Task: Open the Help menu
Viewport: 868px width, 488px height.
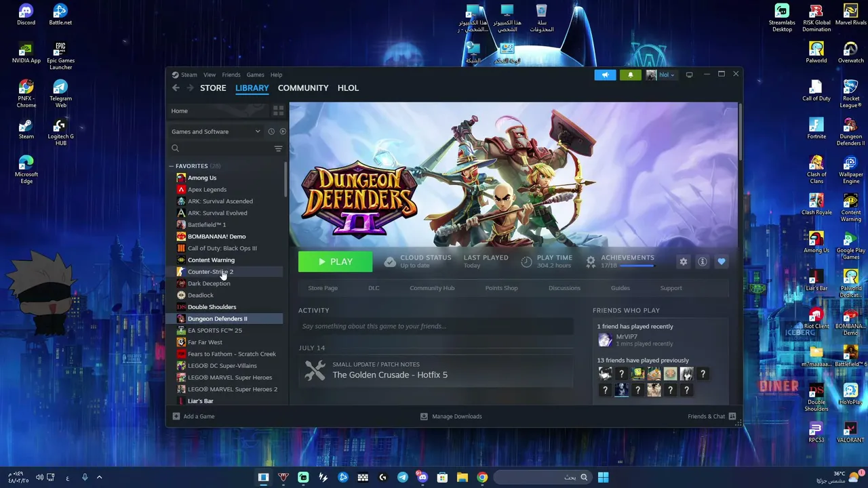Action: coord(277,75)
